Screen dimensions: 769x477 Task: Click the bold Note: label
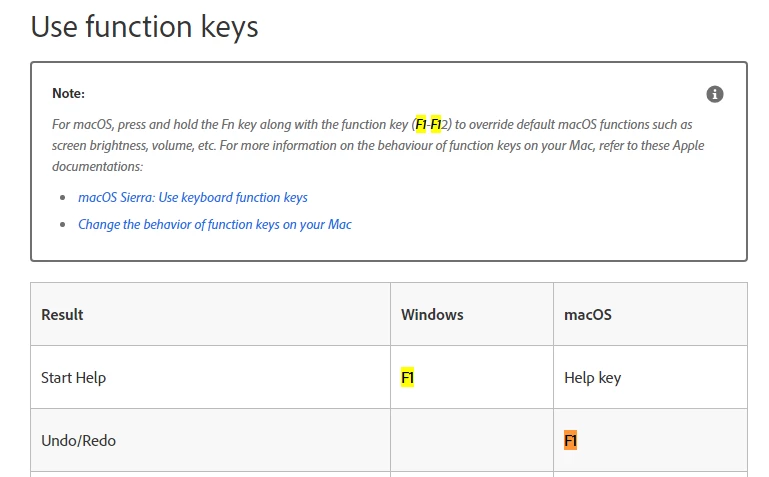point(68,93)
